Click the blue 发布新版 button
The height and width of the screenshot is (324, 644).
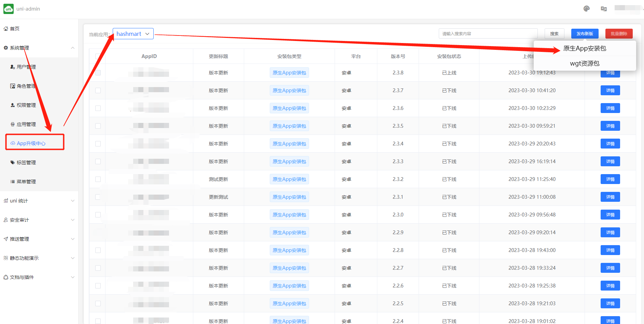[x=585, y=34]
